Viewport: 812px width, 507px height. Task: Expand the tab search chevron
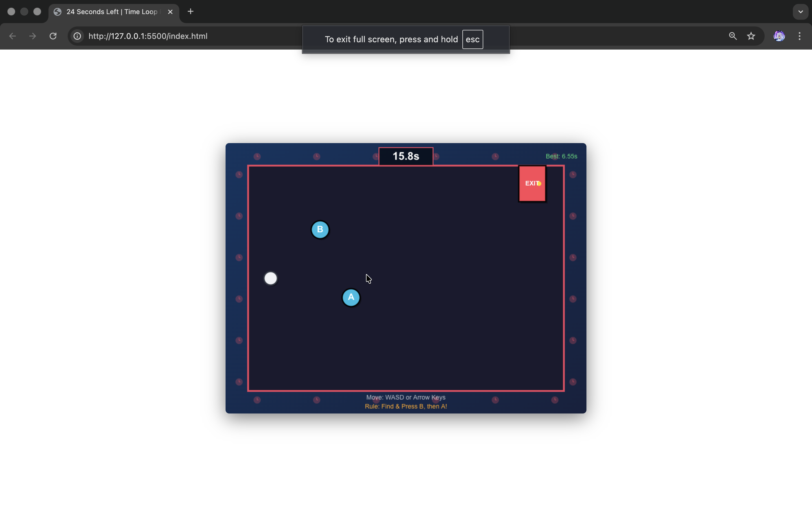[801, 12]
